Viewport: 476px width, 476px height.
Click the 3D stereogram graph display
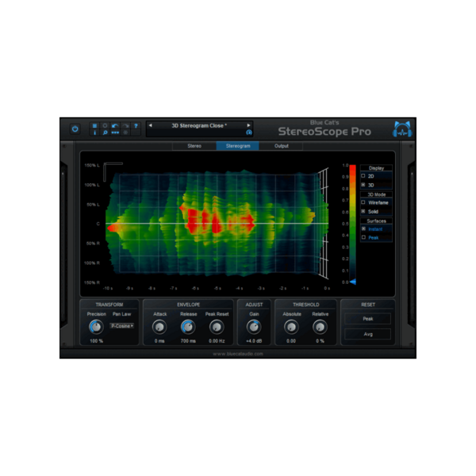(x=217, y=224)
